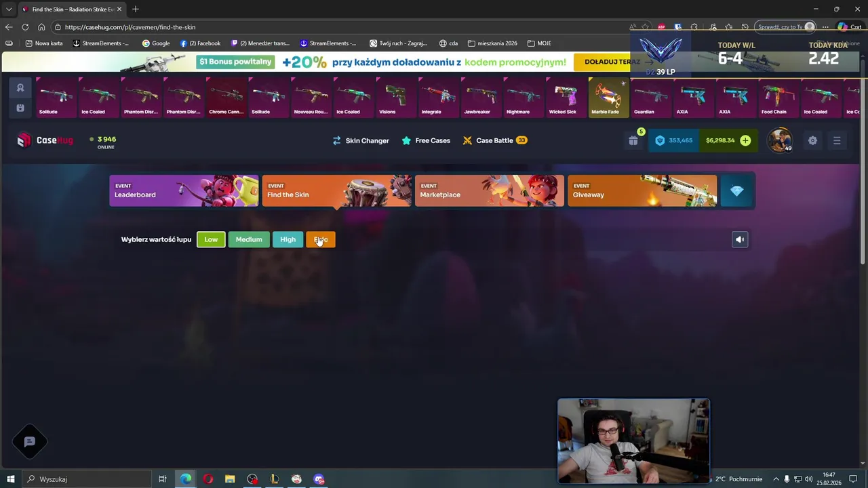
Task: Click the taskbar clock showing 16:47
Action: point(829,479)
